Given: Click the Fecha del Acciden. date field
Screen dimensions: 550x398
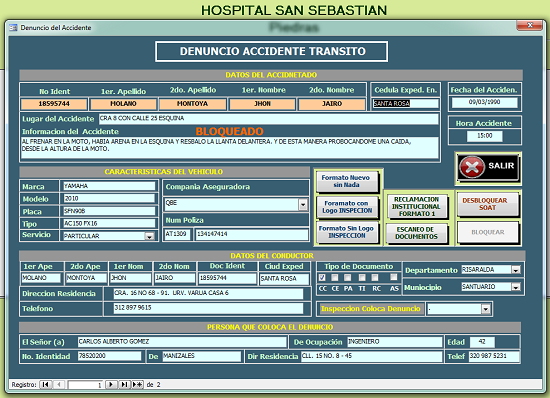Looking at the screenshot, I should pyautogui.click(x=484, y=102).
